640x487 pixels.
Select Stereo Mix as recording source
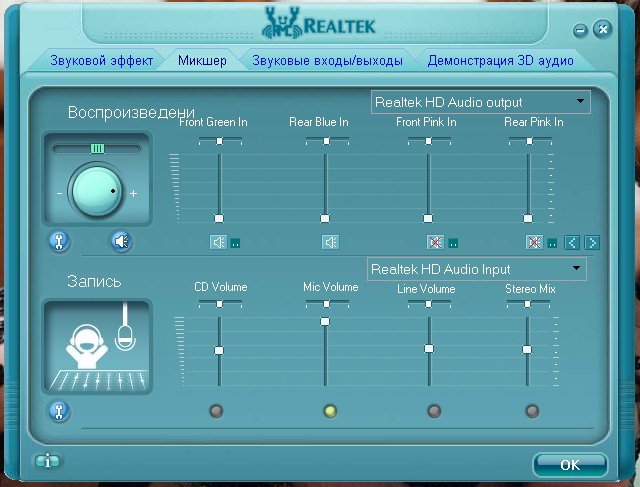(532, 411)
